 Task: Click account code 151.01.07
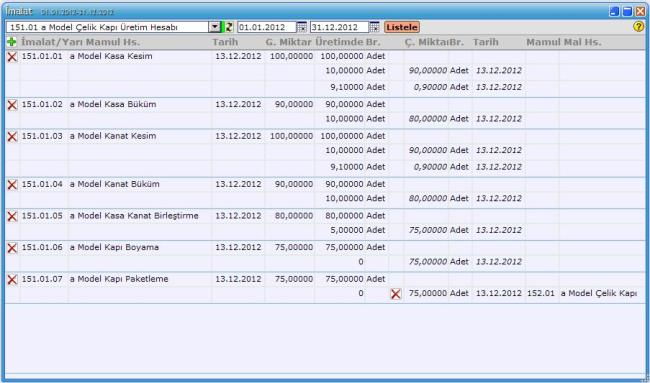click(x=42, y=279)
